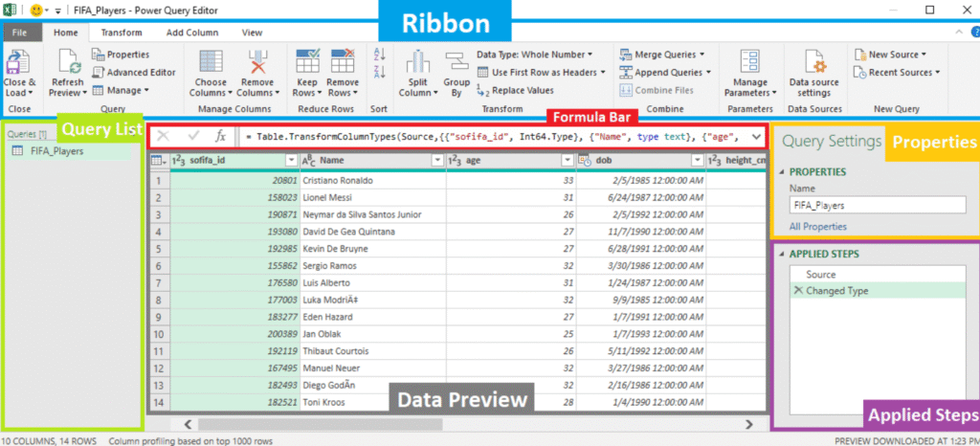Click the Refresh Preview icon
The image size is (980, 446).
[68, 61]
